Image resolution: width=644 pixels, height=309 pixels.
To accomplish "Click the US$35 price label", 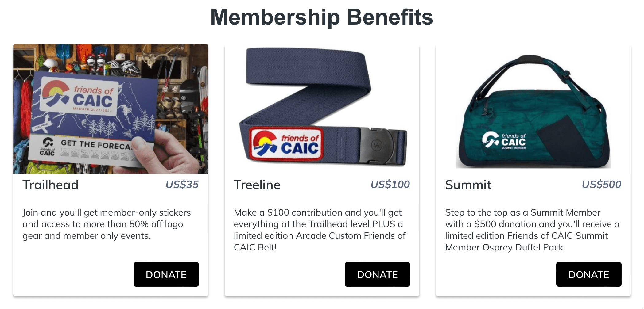I will (x=182, y=184).
